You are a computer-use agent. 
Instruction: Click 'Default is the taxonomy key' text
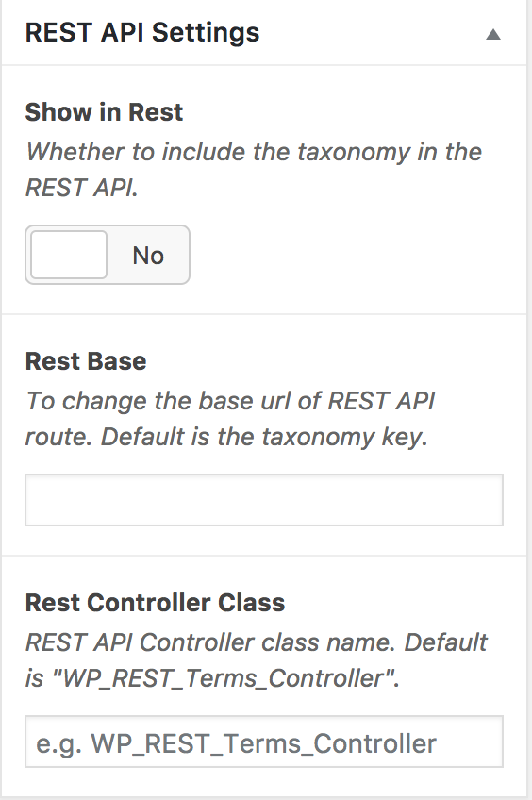(264, 437)
